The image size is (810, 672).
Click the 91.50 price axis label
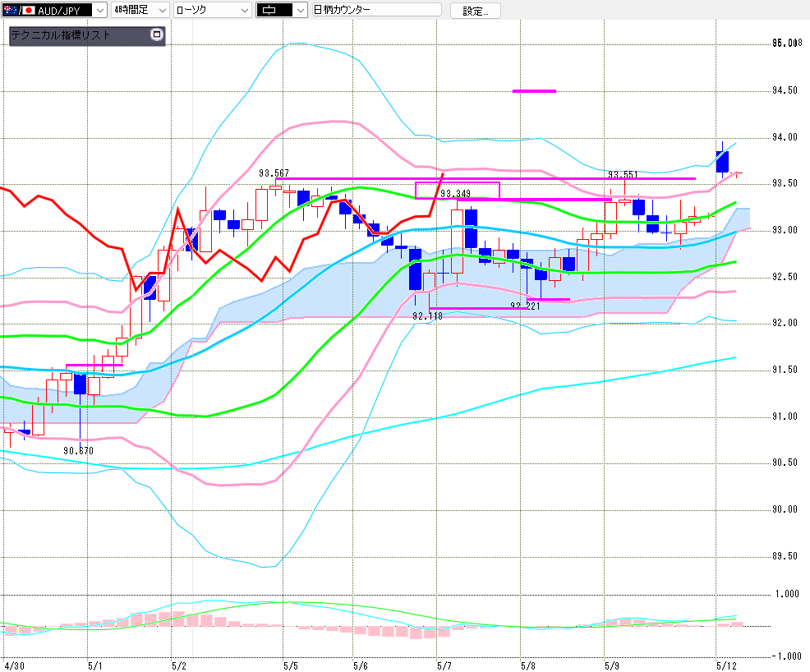785,370
